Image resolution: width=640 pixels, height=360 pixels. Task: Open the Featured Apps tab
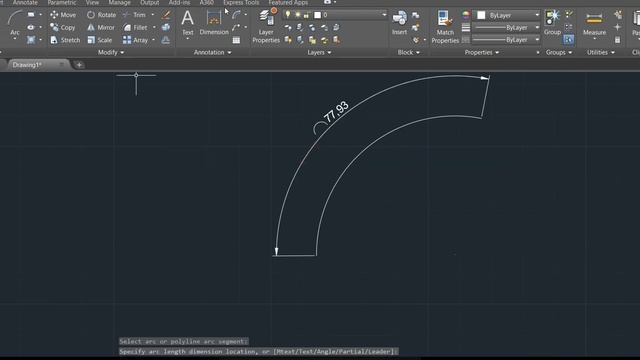point(288,2)
